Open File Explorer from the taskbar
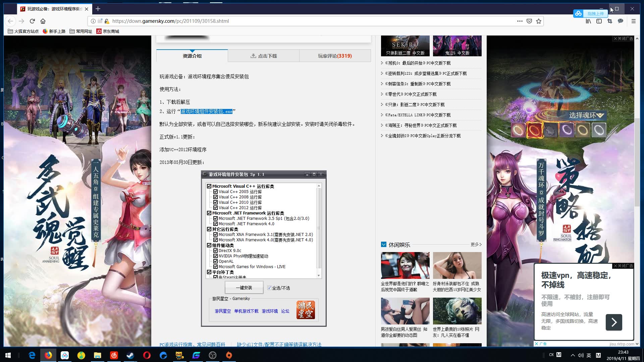 click(98, 355)
